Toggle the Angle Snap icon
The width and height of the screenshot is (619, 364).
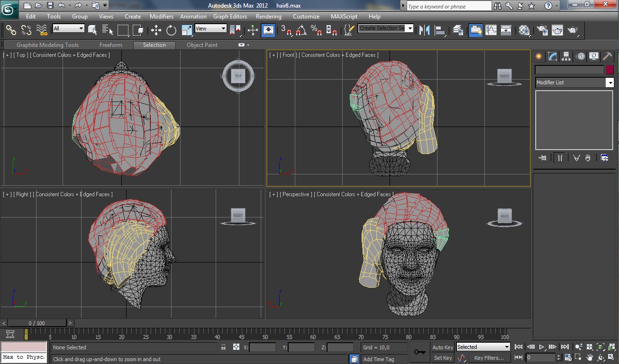coord(301,30)
